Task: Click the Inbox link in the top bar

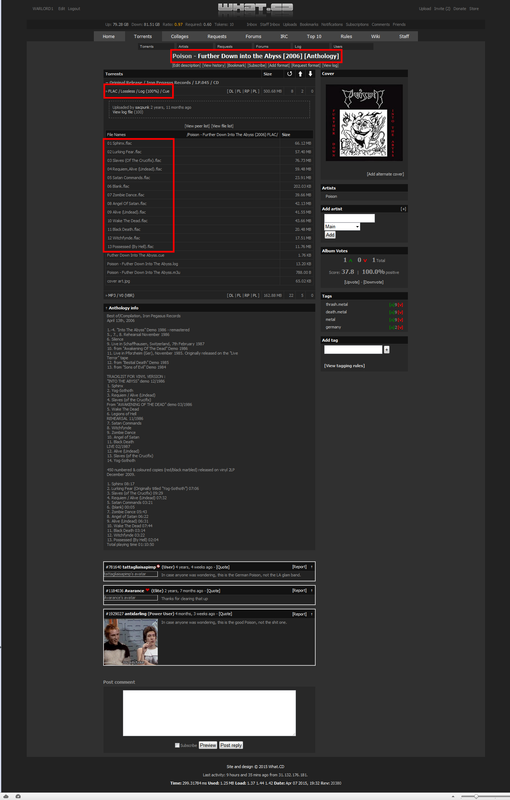Action: [252, 24]
